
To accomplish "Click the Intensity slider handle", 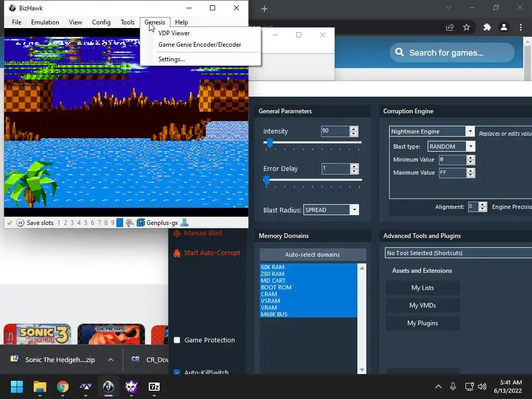I will [270, 143].
